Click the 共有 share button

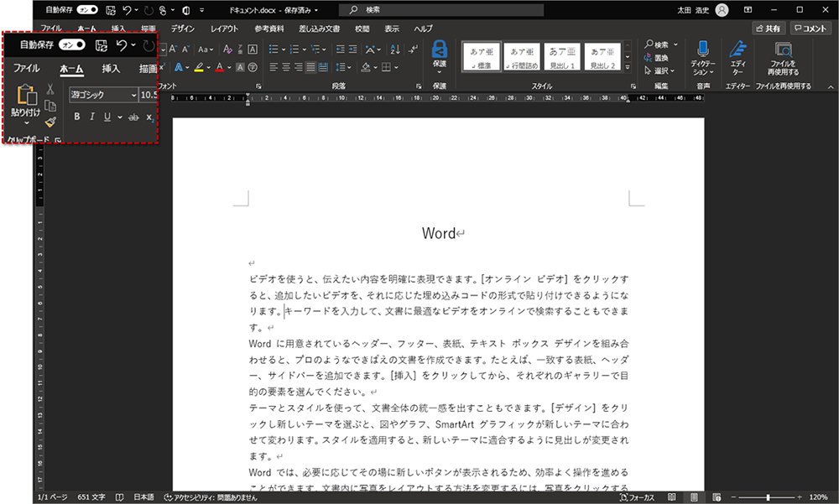pos(769,29)
